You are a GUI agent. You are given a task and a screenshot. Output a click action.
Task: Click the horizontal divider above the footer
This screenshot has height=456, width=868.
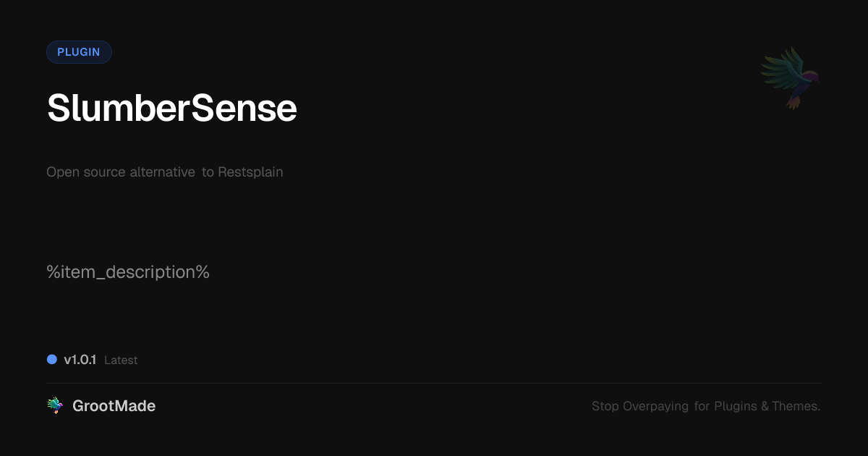point(434,383)
